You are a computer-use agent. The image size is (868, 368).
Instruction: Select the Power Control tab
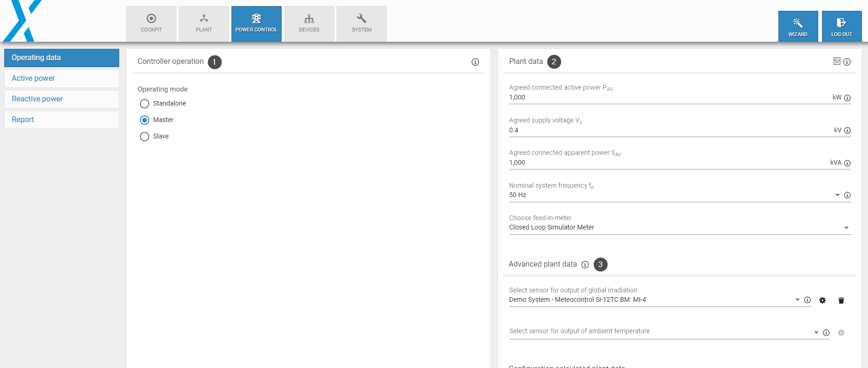pos(256,24)
